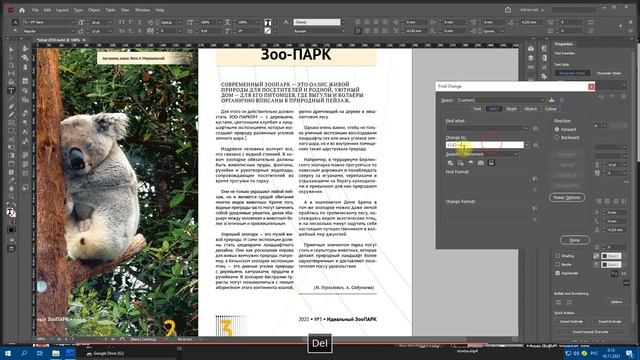
Task: Click character formatting controls icon A
Action: point(15,22)
